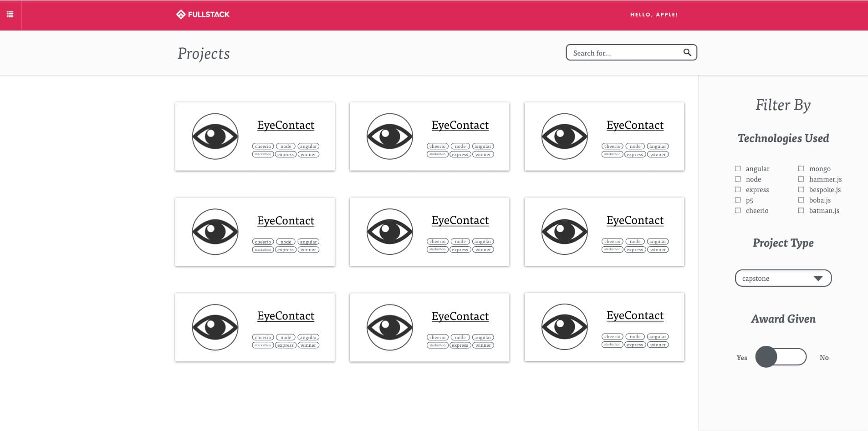This screenshot has width=868, height=431.
Task: Open the EyeContact link in the bottom-left card
Action: pyautogui.click(x=286, y=316)
